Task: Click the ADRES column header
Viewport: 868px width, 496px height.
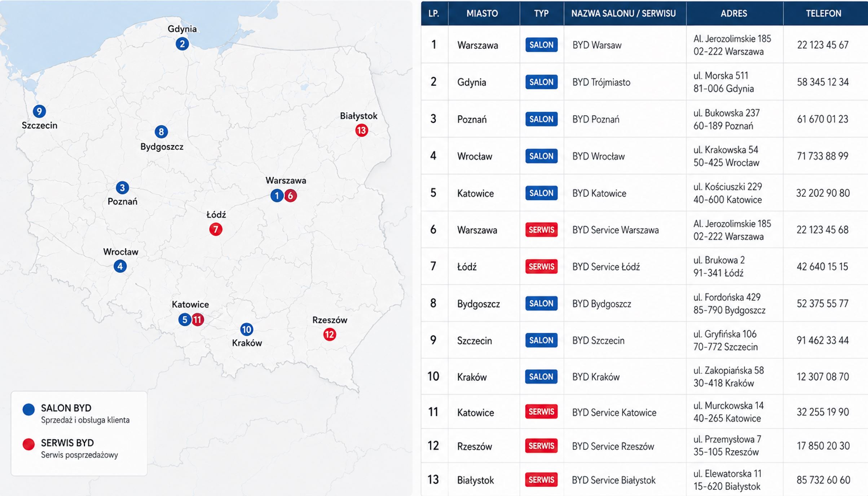Action: pos(734,14)
